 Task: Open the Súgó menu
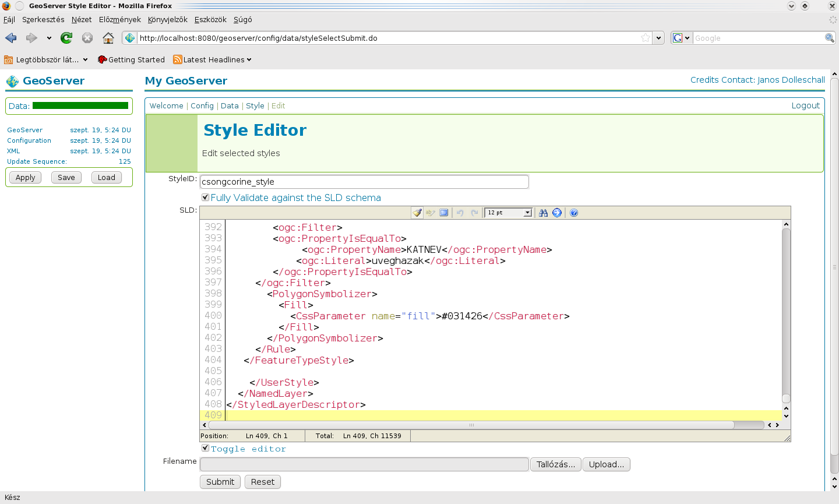tap(243, 19)
